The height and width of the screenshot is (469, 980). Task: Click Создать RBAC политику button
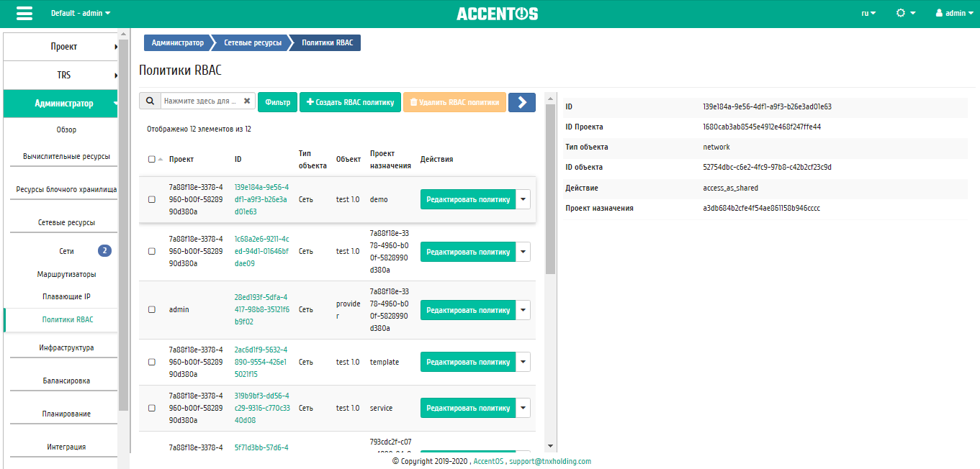[x=350, y=102]
